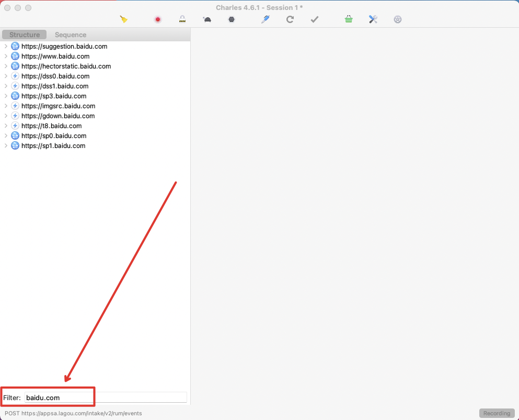Click the globe icon for sp0.baidu.com
The width and height of the screenshot is (519, 420).
15,136
